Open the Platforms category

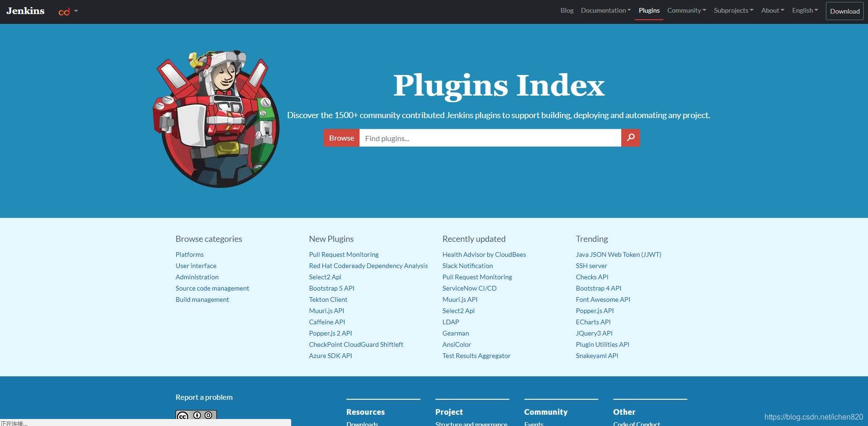click(x=190, y=254)
